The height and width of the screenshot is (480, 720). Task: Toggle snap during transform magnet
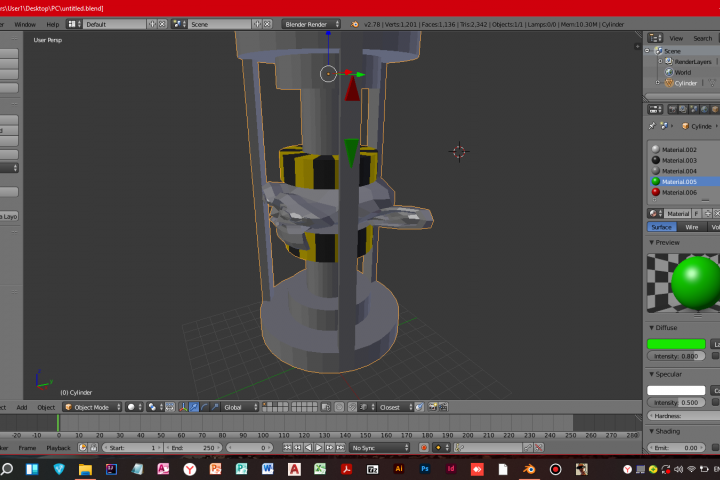(x=352, y=407)
